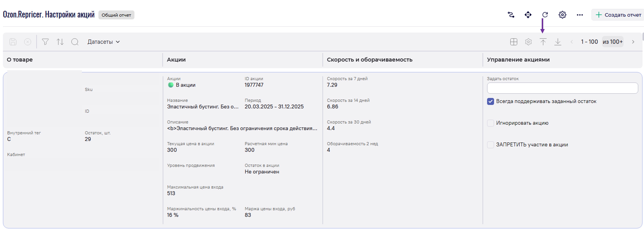
Task: Click the search magnifier icon
Action: [75, 42]
